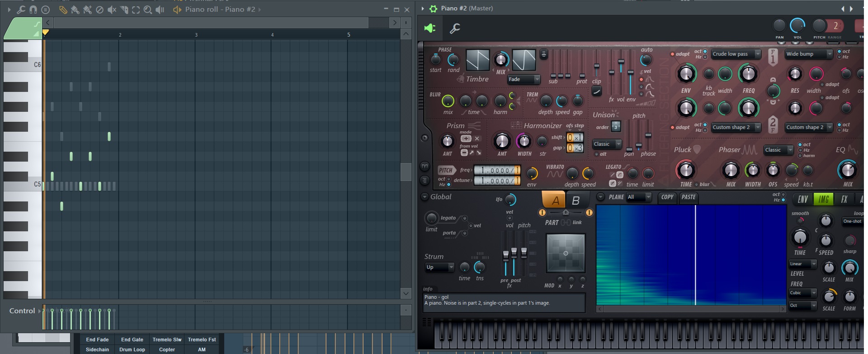The width and height of the screenshot is (868, 354).
Task: Toggle the Global vel switch
Action: tap(471, 225)
